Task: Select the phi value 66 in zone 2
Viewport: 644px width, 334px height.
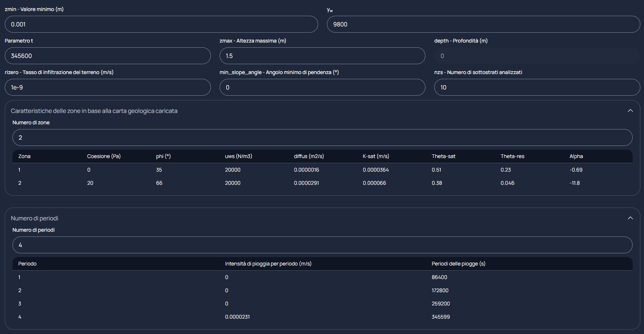Action: coord(159,183)
